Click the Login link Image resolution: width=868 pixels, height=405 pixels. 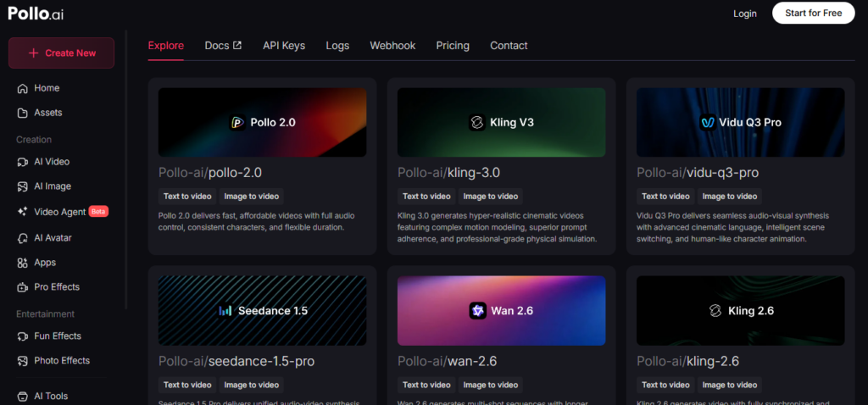(744, 14)
